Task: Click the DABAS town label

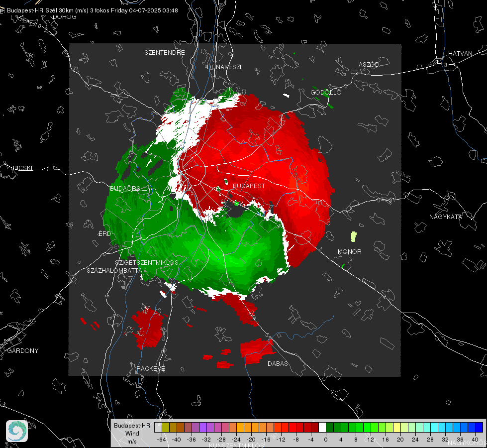Action: point(278,363)
